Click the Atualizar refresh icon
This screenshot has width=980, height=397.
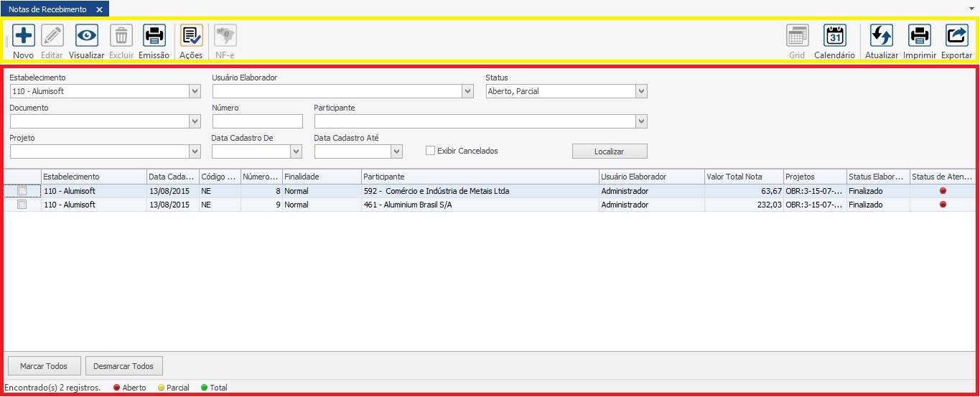(x=881, y=36)
